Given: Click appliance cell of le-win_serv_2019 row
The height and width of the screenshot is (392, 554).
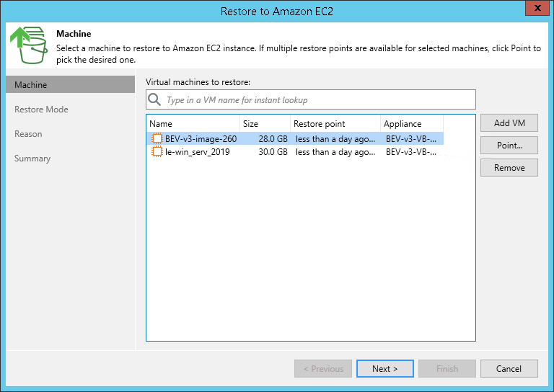Looking at the screenshot, I should coord(411,152).
